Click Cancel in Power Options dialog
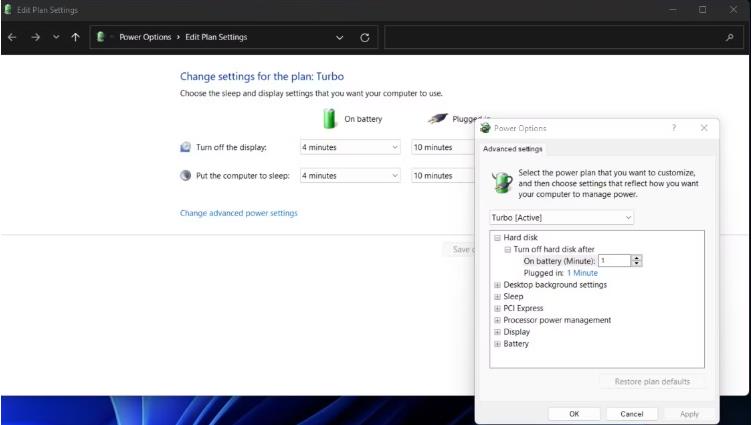 pos(632,414)
